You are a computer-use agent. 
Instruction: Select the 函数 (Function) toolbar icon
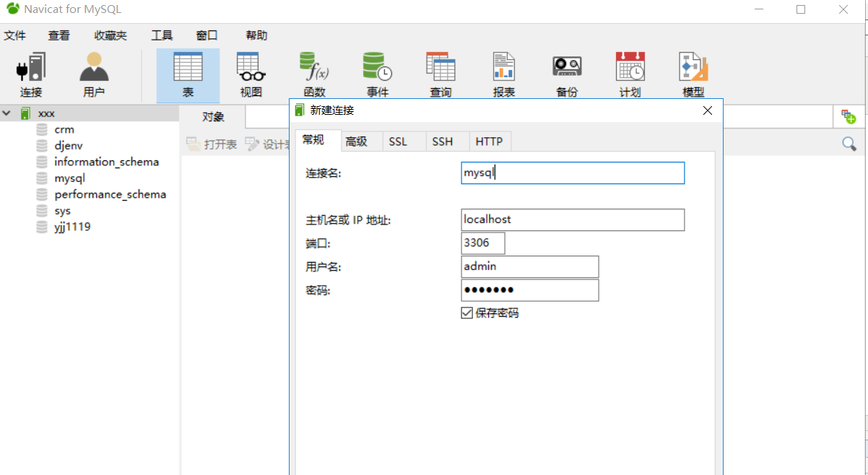coord(314,75)
